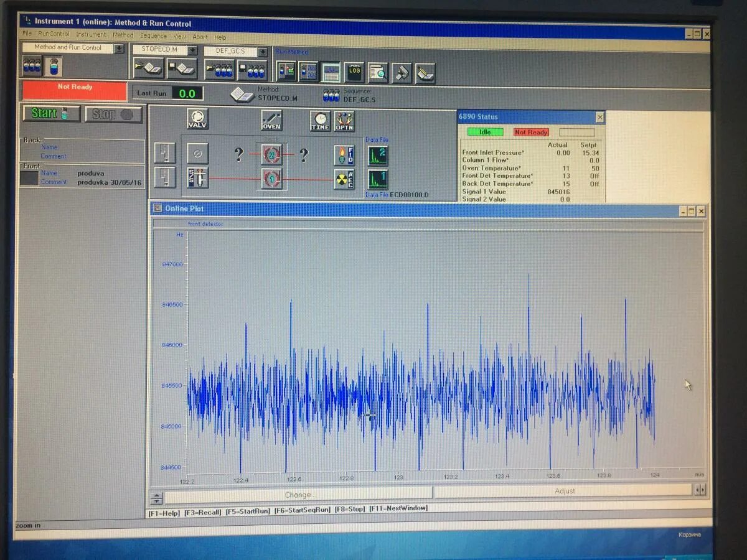Open the File menu

coord(27,34)
